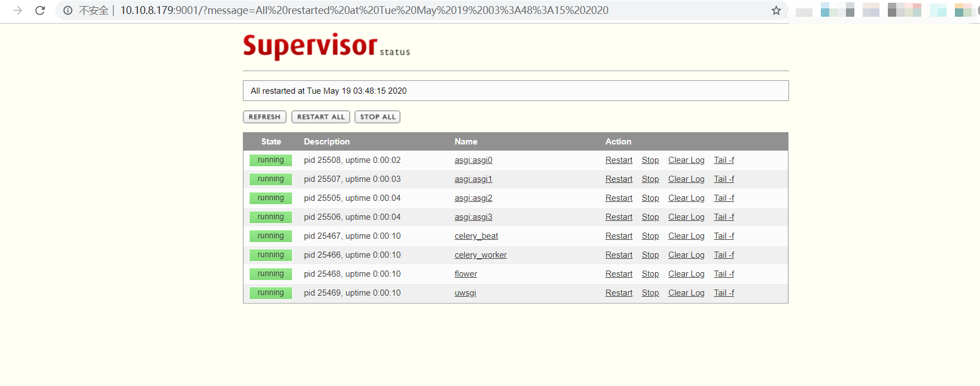Screen dimensions: 980x386
Task: Tail -f the asgi:asgi0 log
Action: point(724,160)
